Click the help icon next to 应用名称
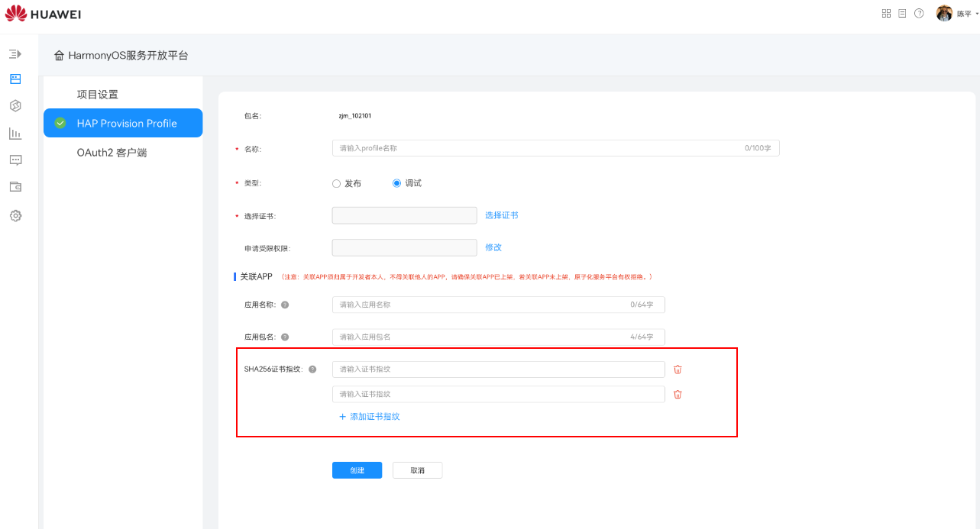 pyautogui.click(x=285, y=305)
